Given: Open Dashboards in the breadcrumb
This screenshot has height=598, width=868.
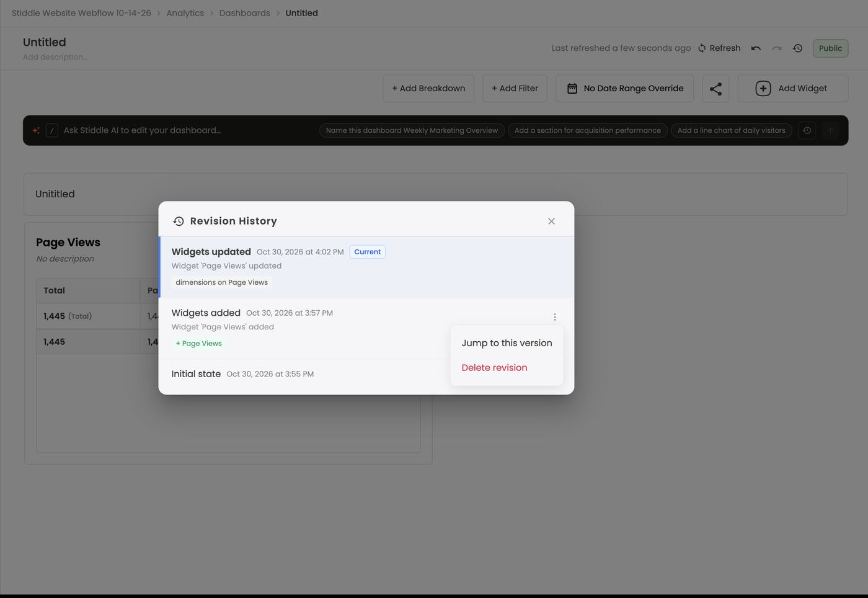Looking at the screenshot, I should pos(244,13).
